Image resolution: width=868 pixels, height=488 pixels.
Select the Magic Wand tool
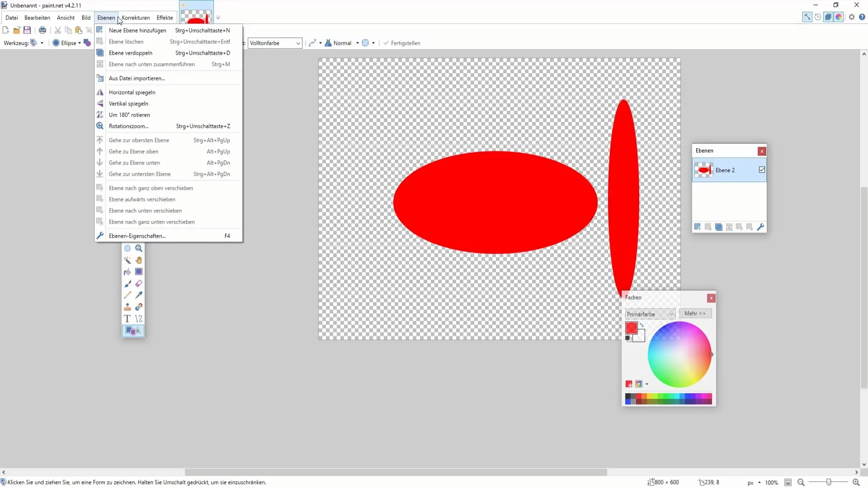point(127,260)
